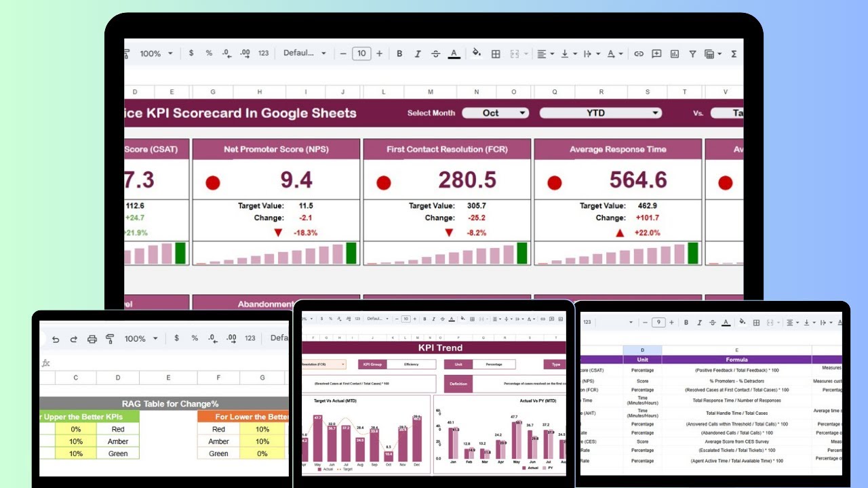This screenshot has width=868, height=488.
Task: Apply italic in the main scorecard toolbar
Action: point(418,54)
